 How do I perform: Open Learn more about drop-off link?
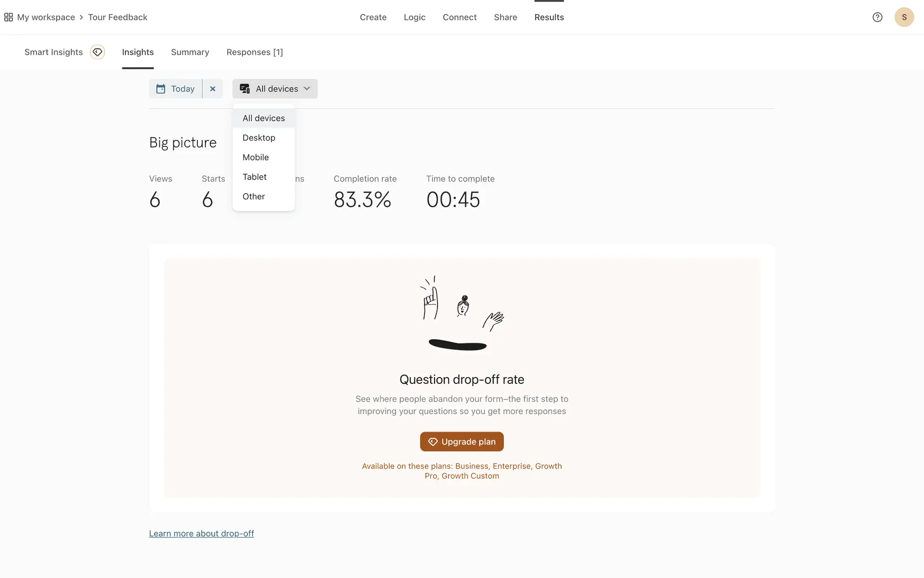click(201, 533)
